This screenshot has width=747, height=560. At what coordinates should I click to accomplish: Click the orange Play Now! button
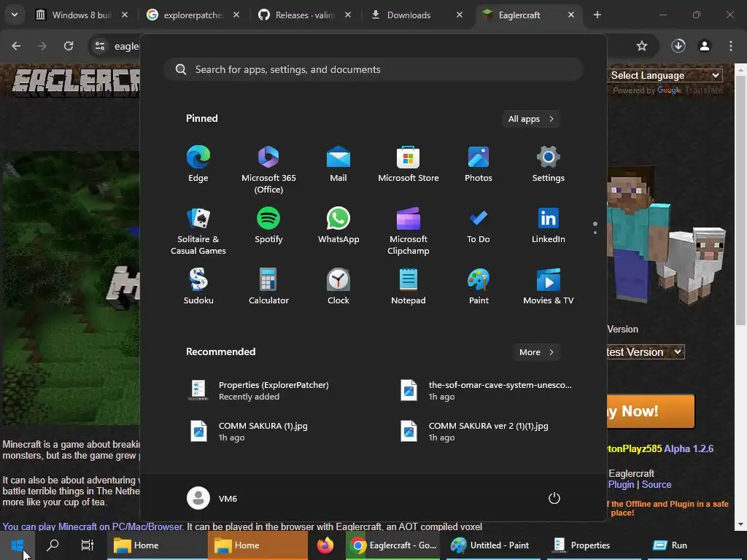tap(650, 411)
